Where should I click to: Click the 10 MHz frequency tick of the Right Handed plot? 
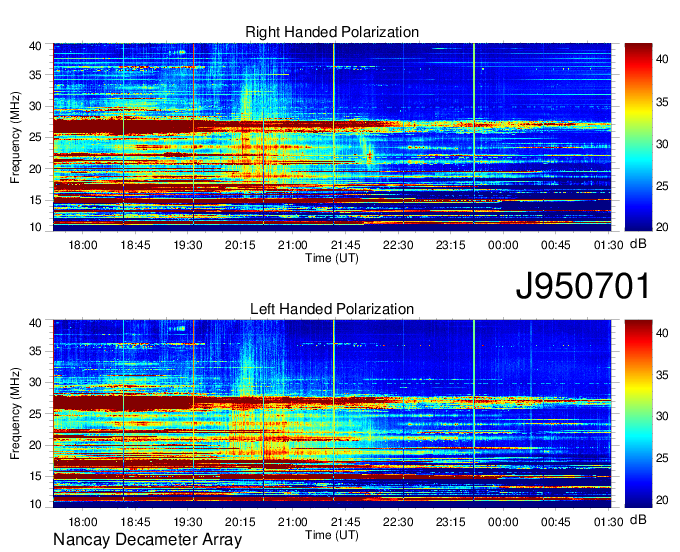36,227
